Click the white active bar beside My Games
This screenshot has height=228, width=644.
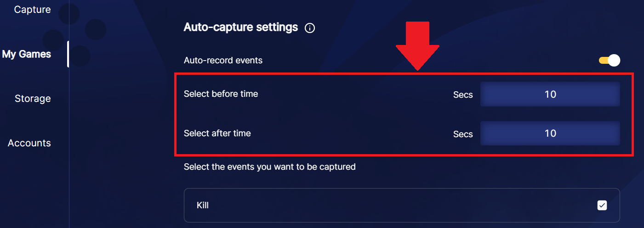point(68,54)
